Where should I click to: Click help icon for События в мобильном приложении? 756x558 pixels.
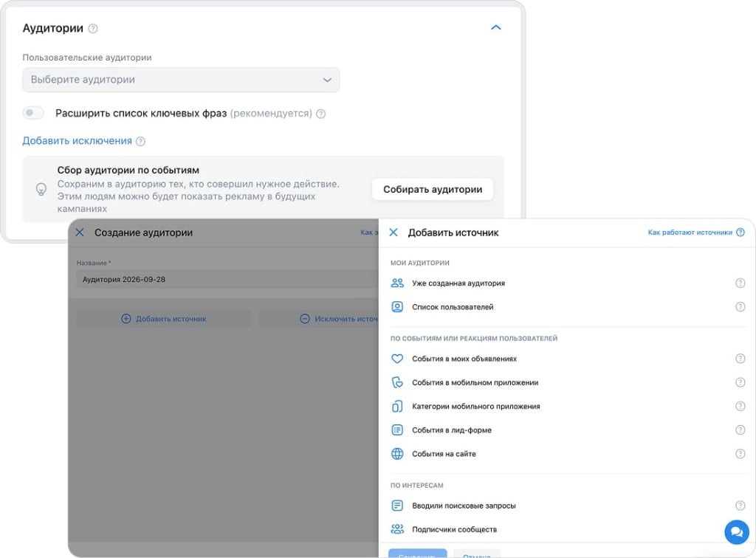(740, 382)
